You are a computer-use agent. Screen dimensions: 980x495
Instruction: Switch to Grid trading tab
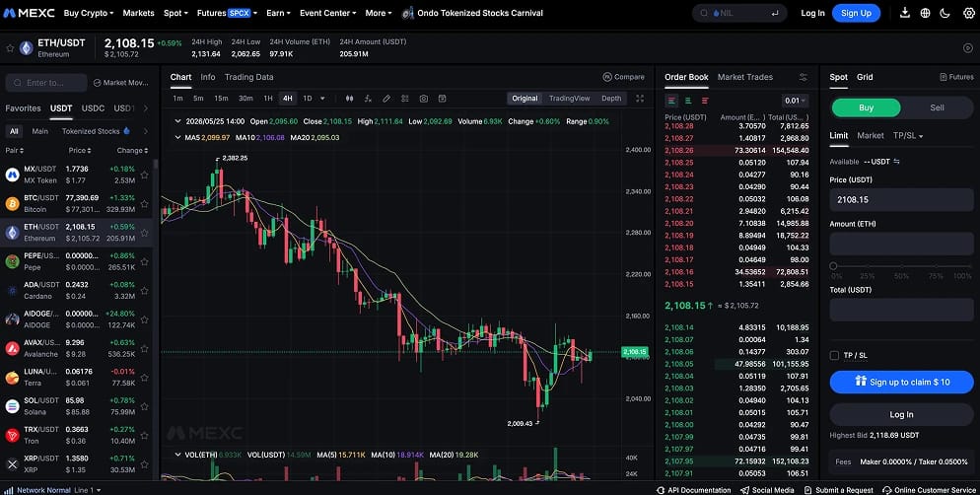click(x=865, y=77)
